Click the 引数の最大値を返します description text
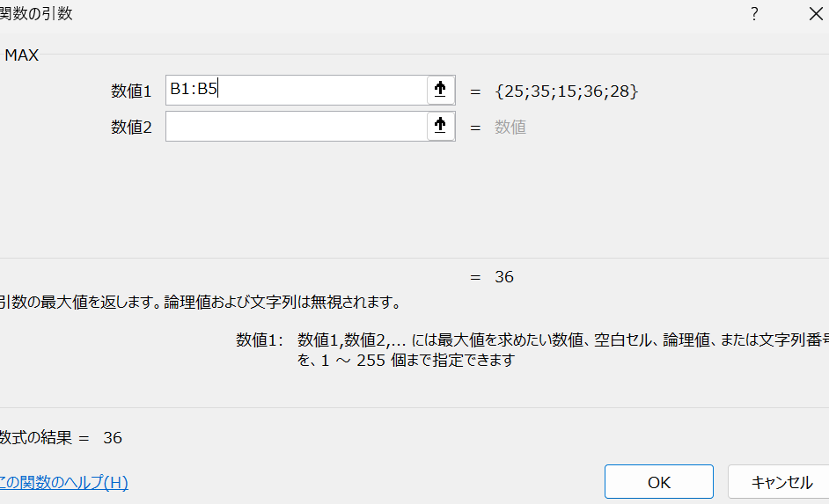Viewport: 829px width, 504px height. pos(200,303)
